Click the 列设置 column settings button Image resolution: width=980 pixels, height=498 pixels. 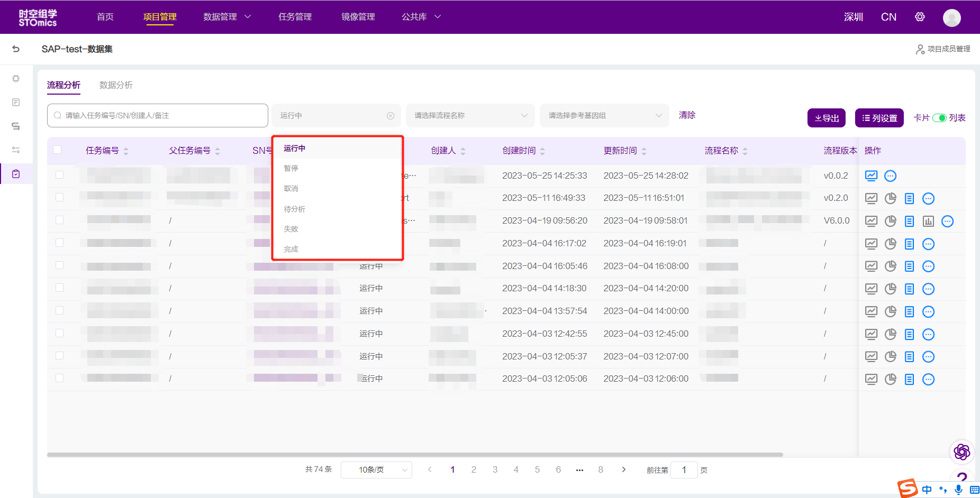click(x=879, y=118)
